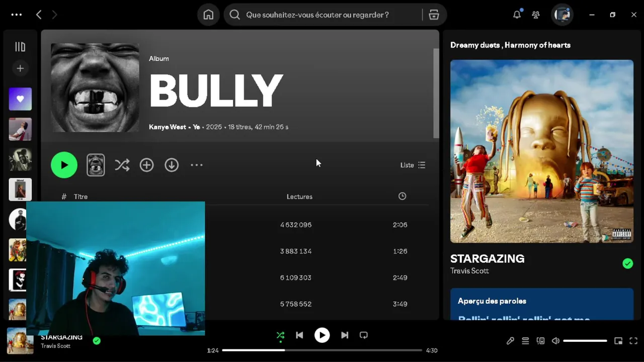Open the Home page icon
This screenshot has width=644, height=362.
pyautogui.click(x=208, y=15)
